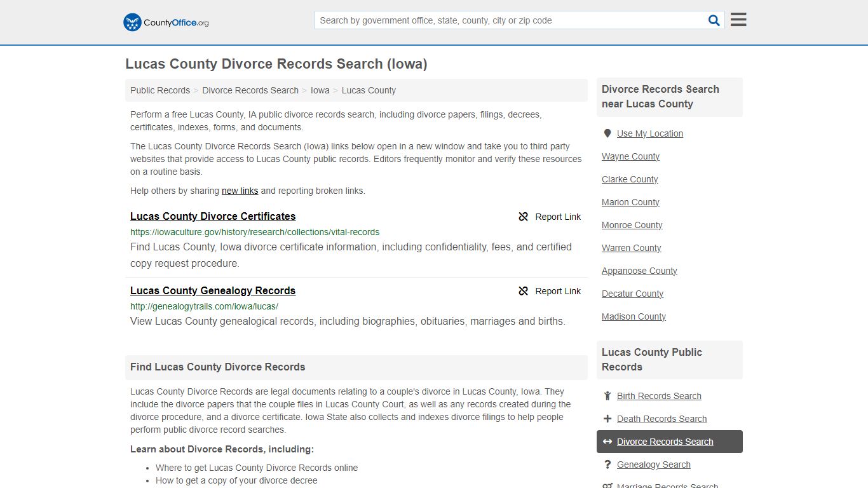Screen dimensions: 868x488
Task: Click the Find Lucas County Divorce Records heading
Action: [x=218, y=367]
